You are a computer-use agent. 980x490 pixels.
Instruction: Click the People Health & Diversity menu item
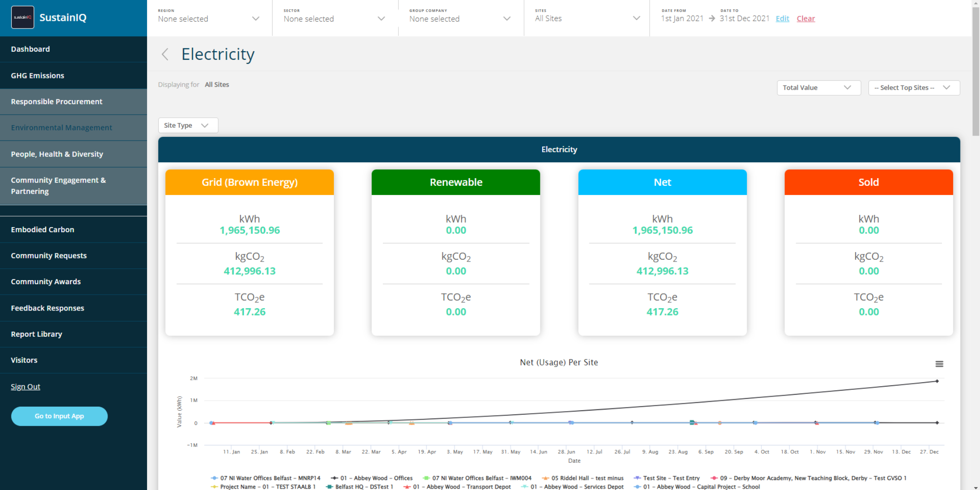click(58, 154)
